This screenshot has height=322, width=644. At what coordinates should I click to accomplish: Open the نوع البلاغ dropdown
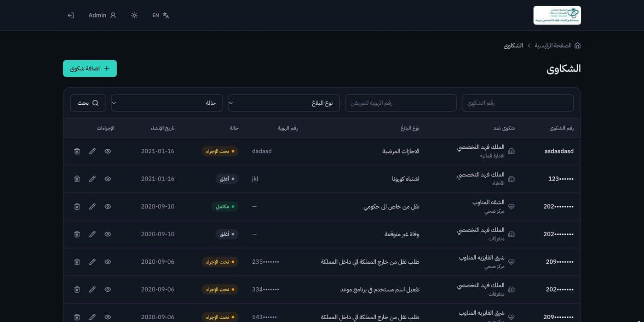284,103
